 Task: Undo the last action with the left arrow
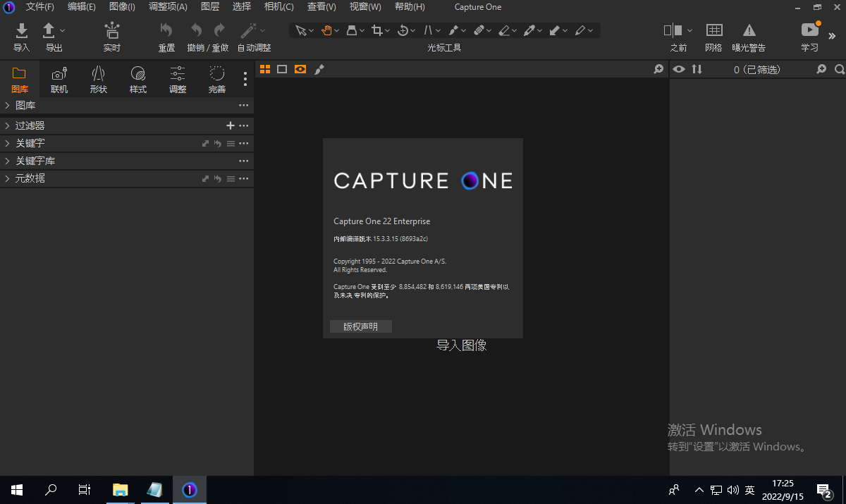196,30
